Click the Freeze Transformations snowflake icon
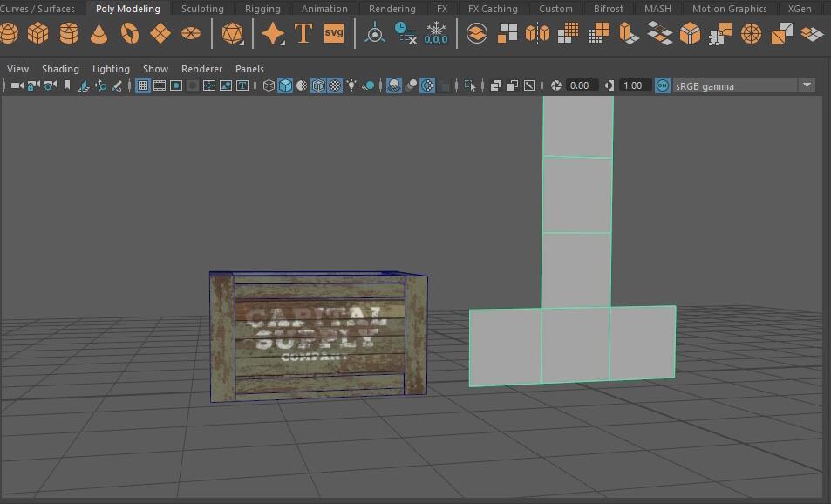831x504 pixels. click(436, 33)
